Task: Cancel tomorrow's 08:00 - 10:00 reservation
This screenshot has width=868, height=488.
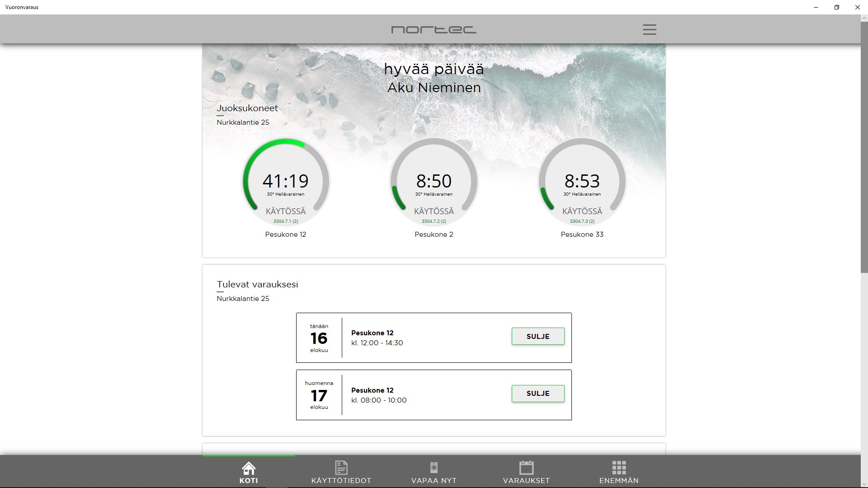Action: [538, 394]
